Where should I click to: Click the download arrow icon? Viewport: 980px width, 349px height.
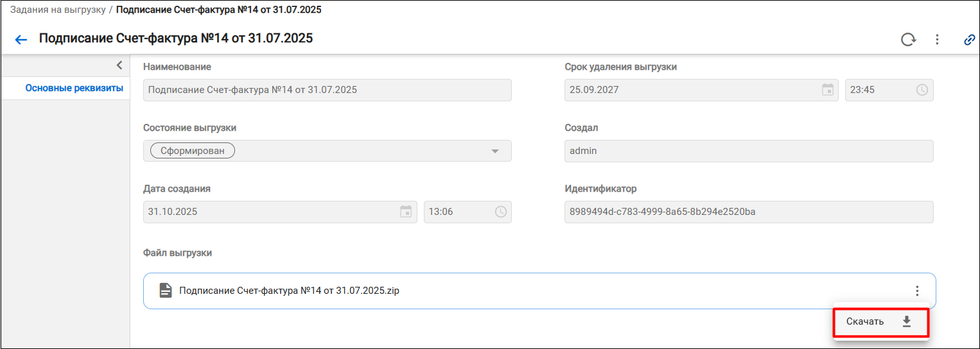tap(907, 321)
